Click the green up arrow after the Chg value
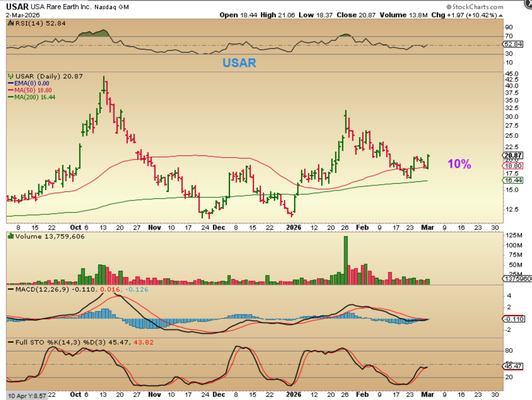 click(x=501, y=15)
